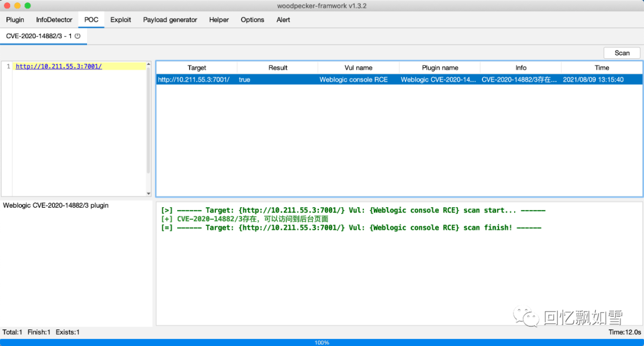This screenshot has height=346, width=644.
Task: Click scroll-down arrow in target list scrollbar
Action: 149,194
